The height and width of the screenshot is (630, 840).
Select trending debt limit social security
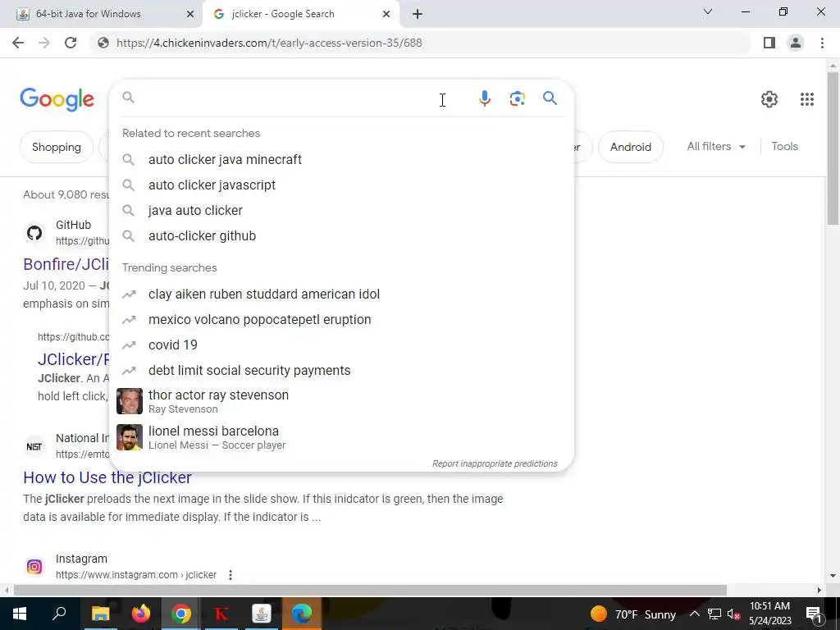[341, 370]
